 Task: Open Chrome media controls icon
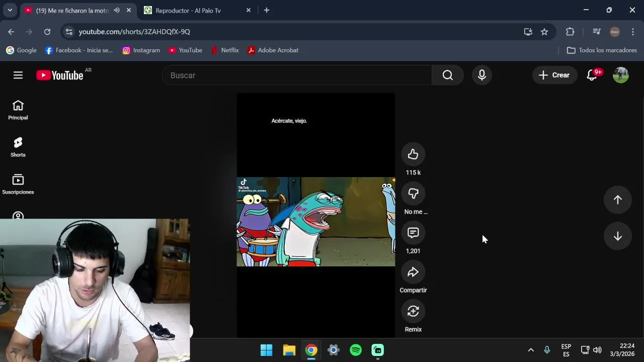click(597, 32)
